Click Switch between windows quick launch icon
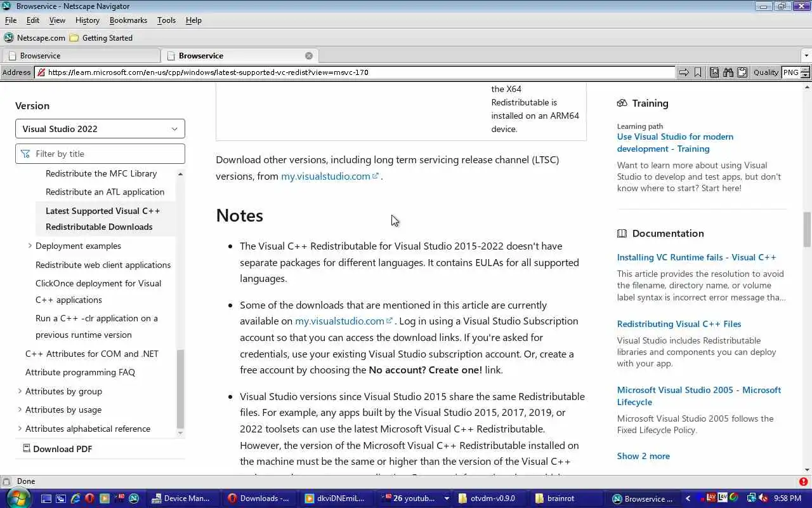Viewport: 812px width, 508px height. [61, 498]
